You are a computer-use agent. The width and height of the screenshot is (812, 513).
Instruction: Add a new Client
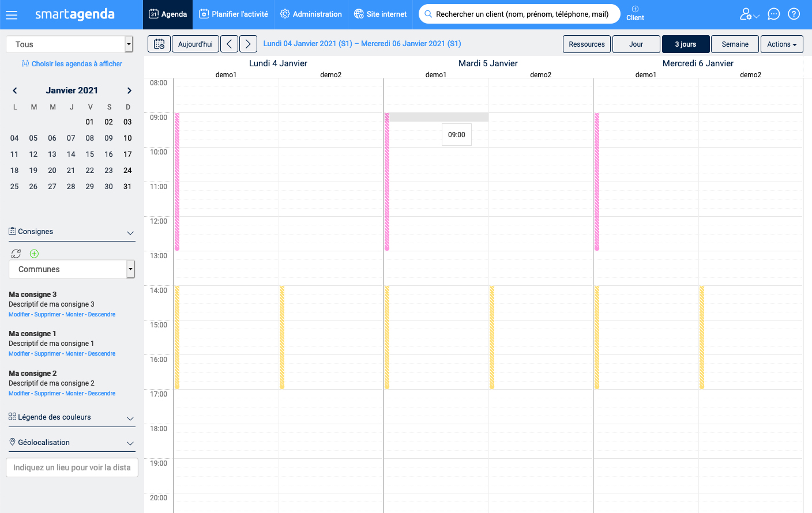coord(635,14)
